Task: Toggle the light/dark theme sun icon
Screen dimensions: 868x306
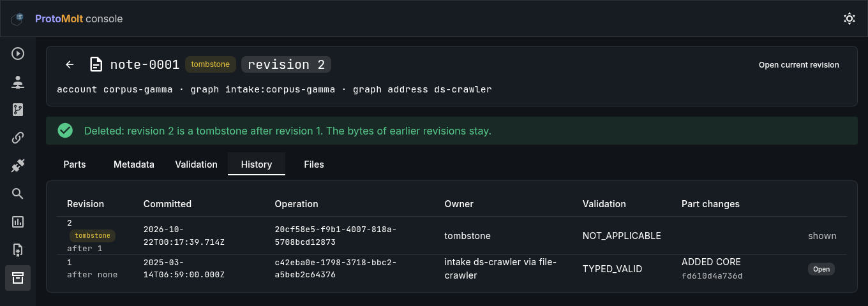Action: pos(849,18)
